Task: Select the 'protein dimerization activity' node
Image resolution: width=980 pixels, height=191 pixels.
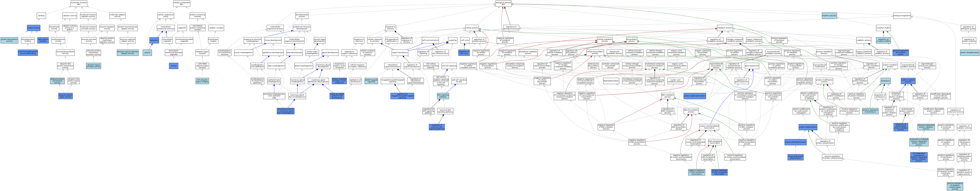Action: pos(9,40)
